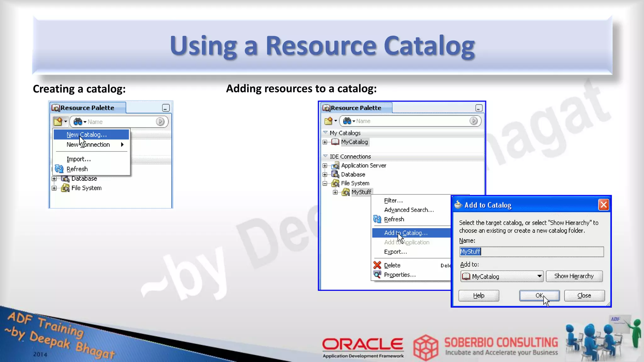This screenshot has height=362, width=644.
Task: Click binoculars search icon in right palette
Action: coord(347,121)
